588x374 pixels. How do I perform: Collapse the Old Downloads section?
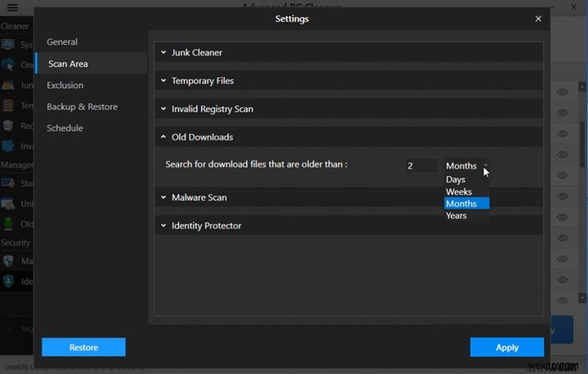202,137
